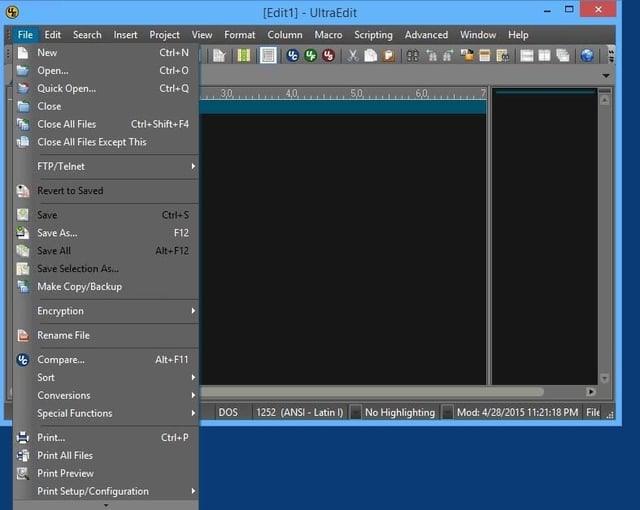
Task: Select Save Selection As...
Action: click(106, 268)
